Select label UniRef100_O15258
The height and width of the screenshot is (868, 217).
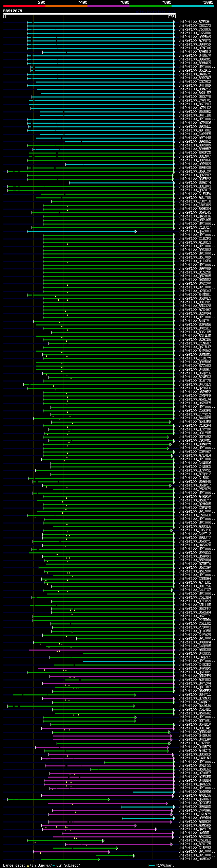click(x=195, y=272)
